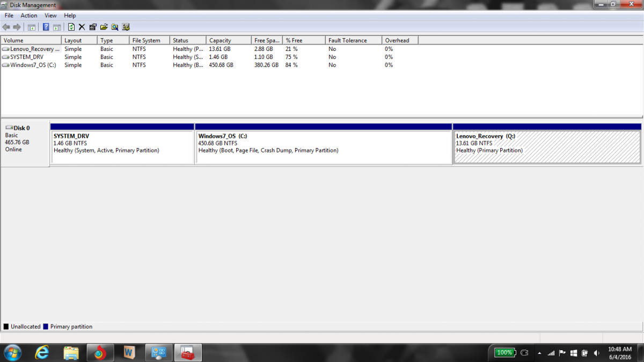Click the green 100% battery gauge
This screenshot has width=644, height=362.
pyautogui.click(x=504, y=352)
